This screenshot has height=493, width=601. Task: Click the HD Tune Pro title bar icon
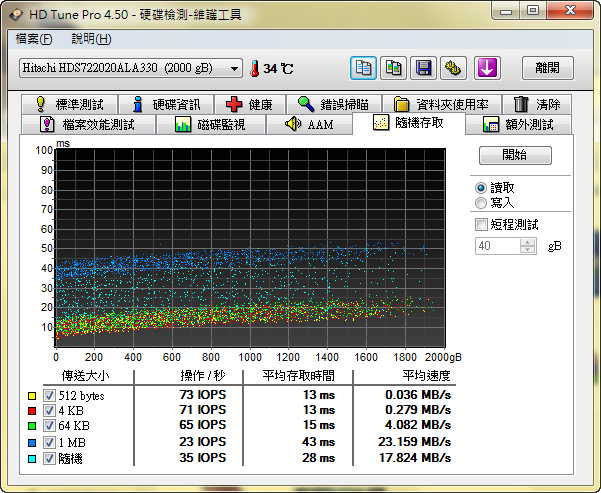pyautogui.click(x=16, y=15)
